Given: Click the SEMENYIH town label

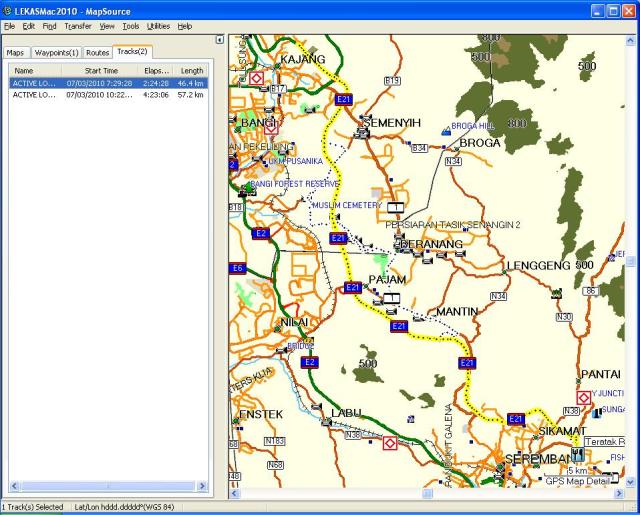Looking at the screenshot, I should pyautogui.click(x=391, y=123).
